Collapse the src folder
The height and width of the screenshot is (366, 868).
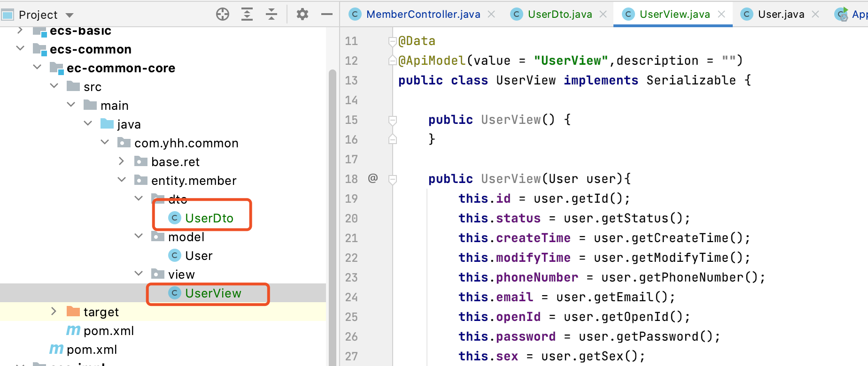(54, 86)
